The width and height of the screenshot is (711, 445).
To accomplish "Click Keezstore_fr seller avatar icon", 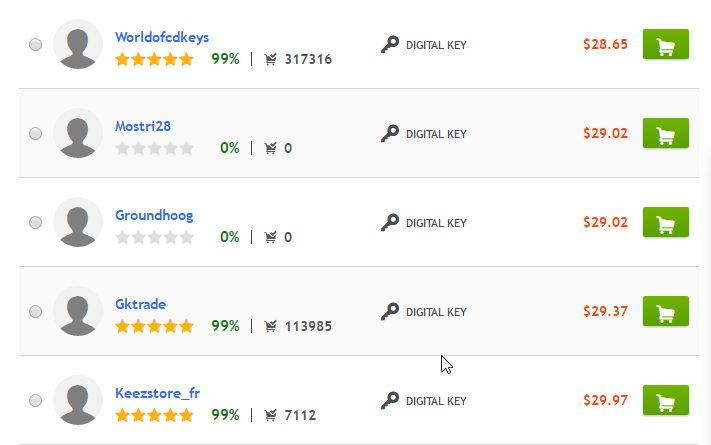I will [x=78, y=401].
